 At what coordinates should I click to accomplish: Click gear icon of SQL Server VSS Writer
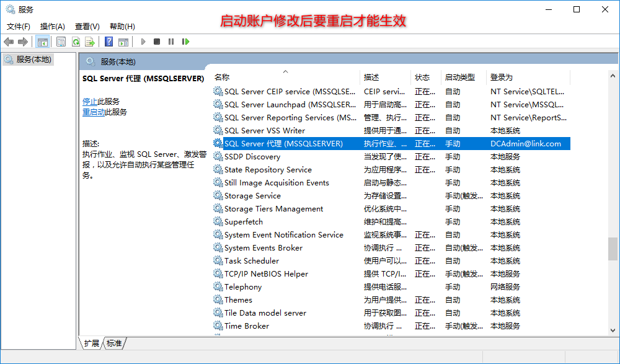218,130
